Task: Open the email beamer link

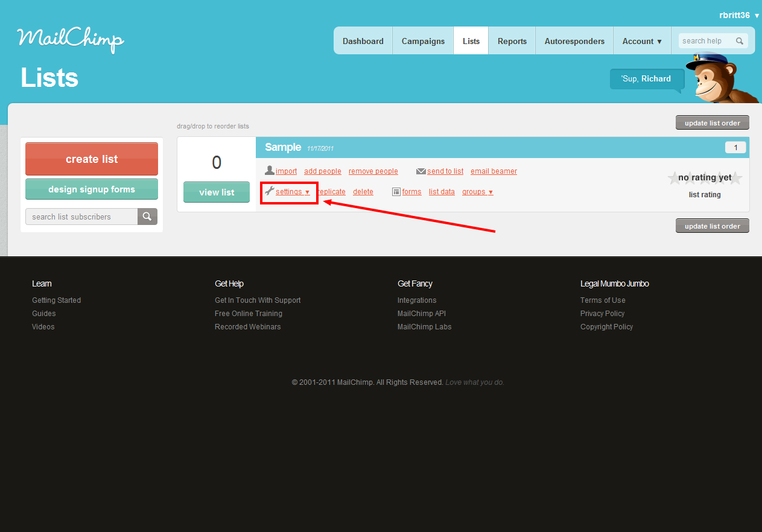Action: click(x=494, y=171)
